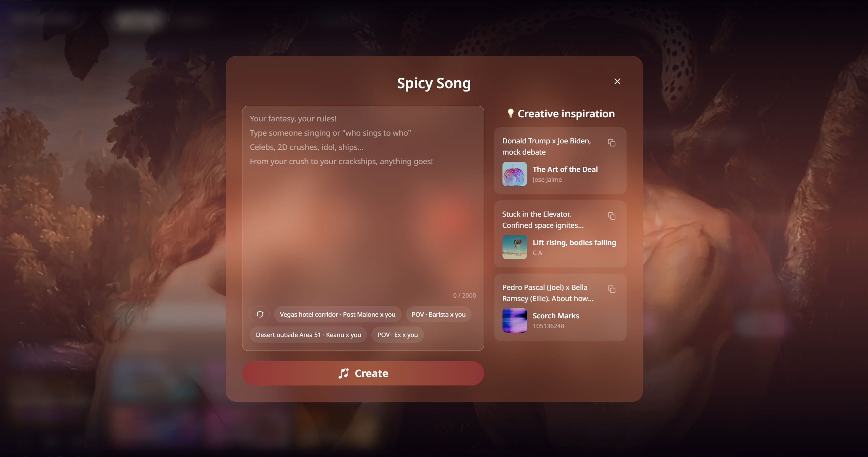This screenshot has height=457, width=868.
Task: Open the Scorch Marks cover thumbnail
Action: (x=515, y=320)
